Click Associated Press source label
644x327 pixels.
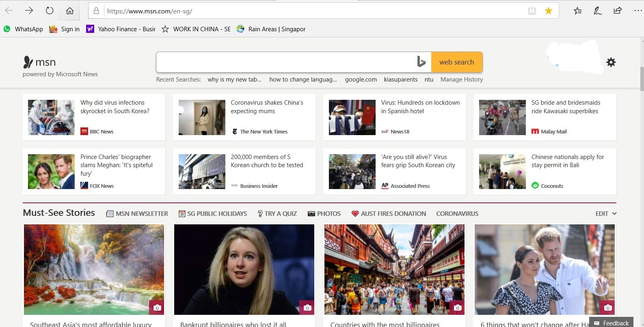tap(406, 186)
